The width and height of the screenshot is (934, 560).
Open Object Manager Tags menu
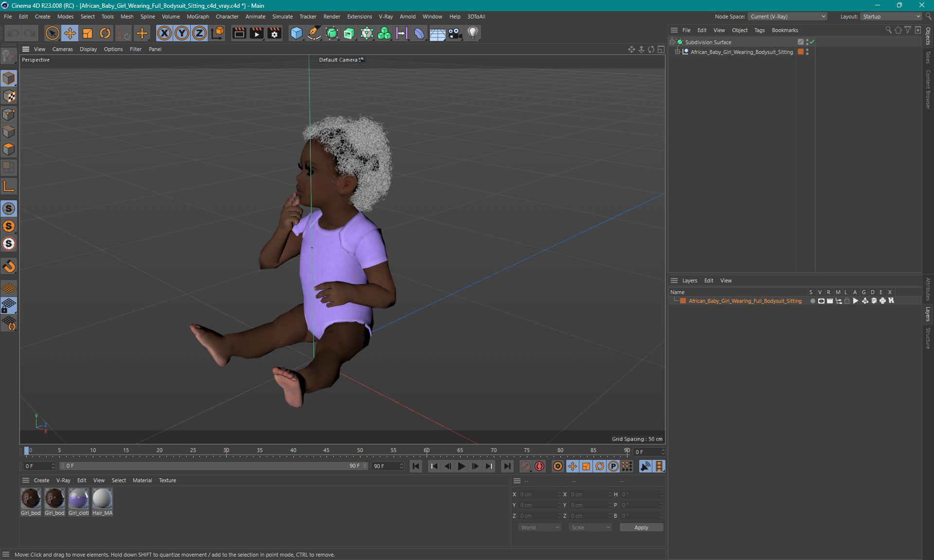pyautogui.click(x=759, y=30)
